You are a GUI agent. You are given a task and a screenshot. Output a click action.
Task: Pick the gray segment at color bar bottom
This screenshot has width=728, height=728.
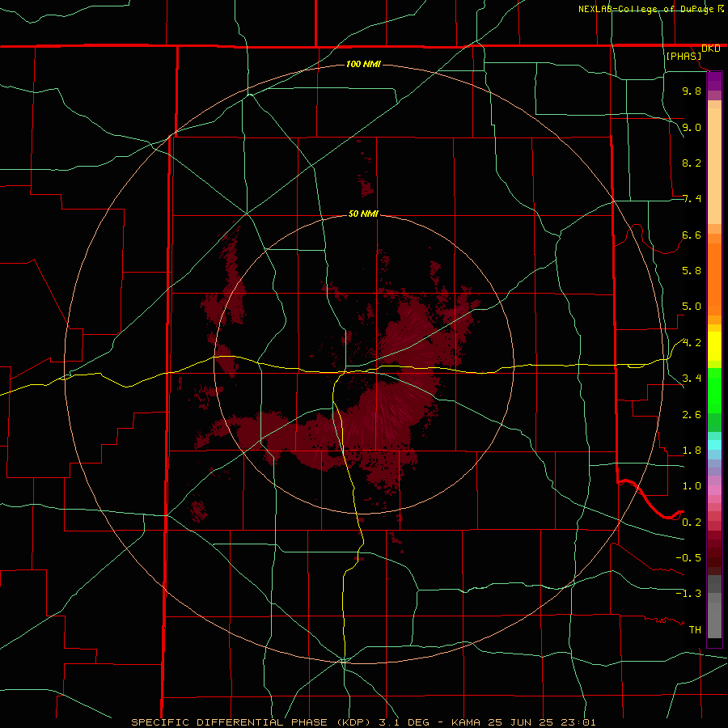point(714,616)
